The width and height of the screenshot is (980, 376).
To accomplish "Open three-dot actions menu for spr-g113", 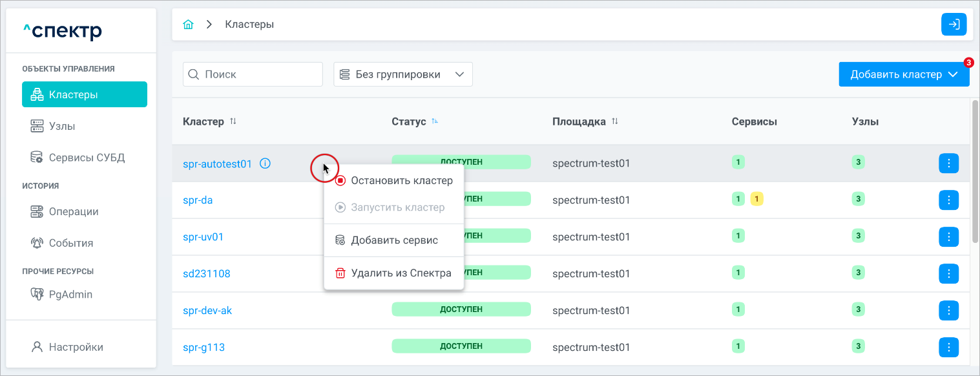I will 948,347.
